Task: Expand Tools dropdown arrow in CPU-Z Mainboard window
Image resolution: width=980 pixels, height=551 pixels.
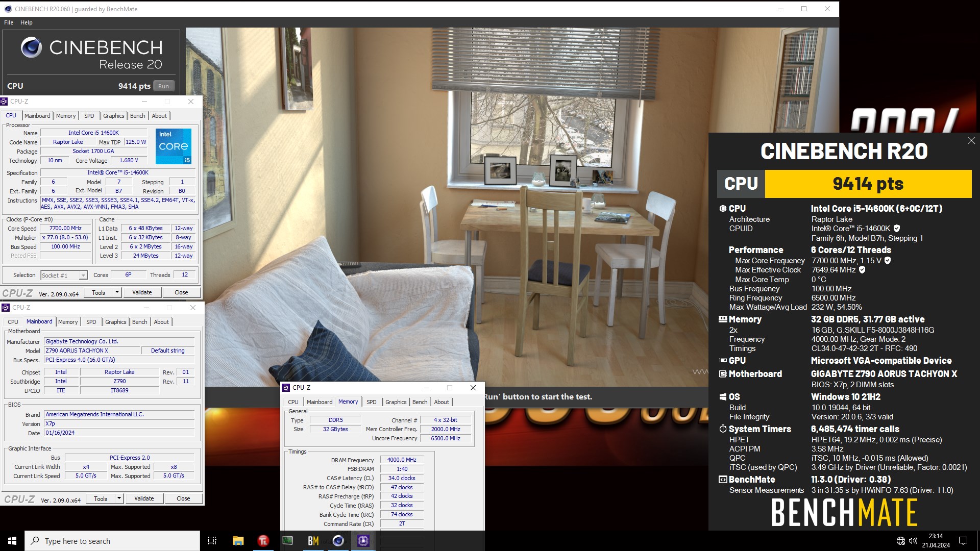Action: pyautogui.click(x=119, y=498)
